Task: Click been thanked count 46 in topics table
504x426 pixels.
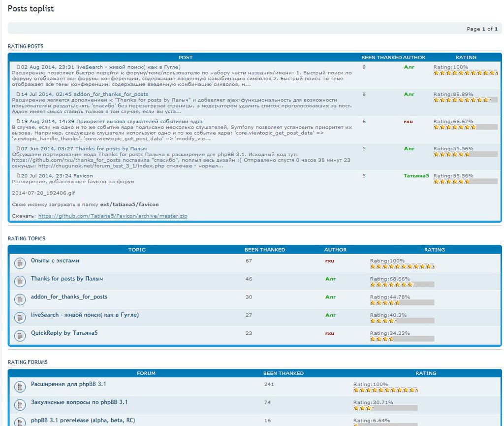Action: [249, 279]
